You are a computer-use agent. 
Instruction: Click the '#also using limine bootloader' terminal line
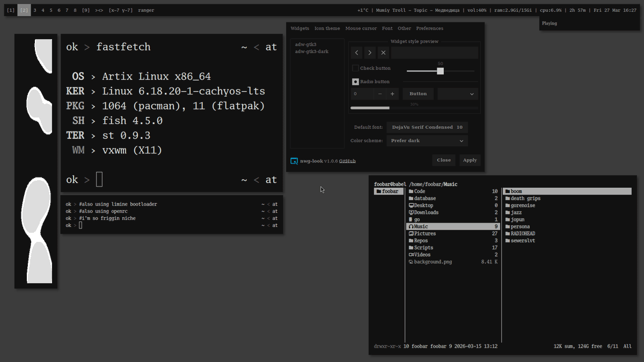[x=118, y=204]
